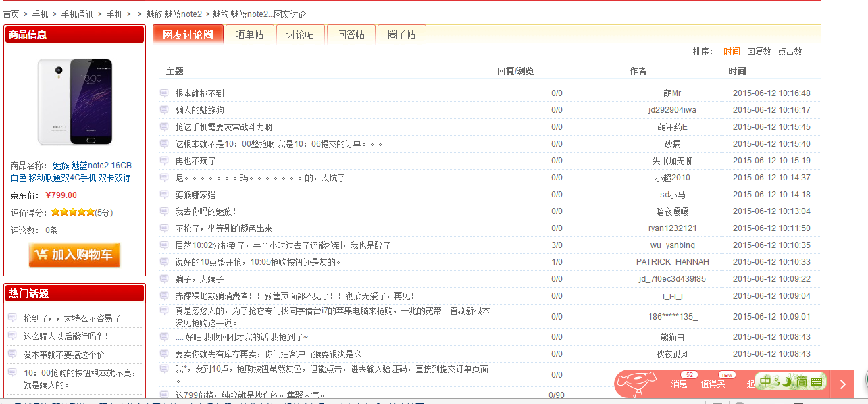The image size is (868, 404).
Task: Switch to the 问答帖 tab
Action: [x=351, y=34]
